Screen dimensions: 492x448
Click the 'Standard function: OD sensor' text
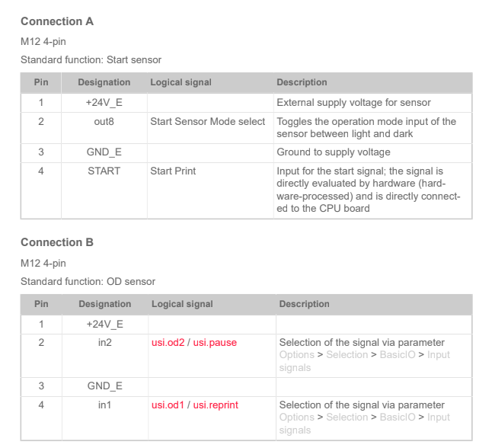(88, 282)
